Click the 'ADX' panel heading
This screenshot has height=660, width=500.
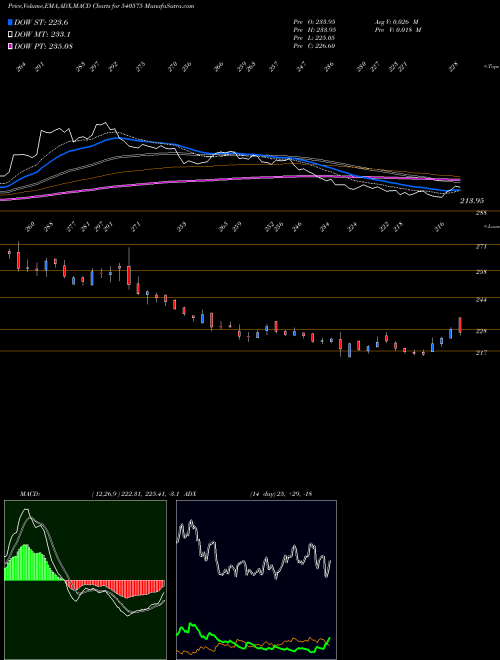tap(190, 494)
